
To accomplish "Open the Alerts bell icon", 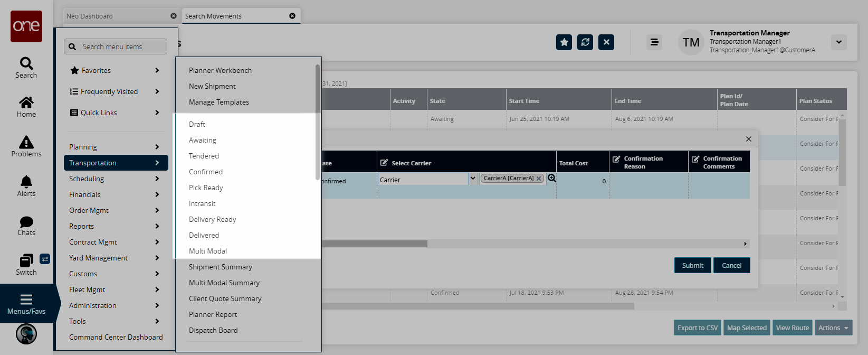I will pyautogui.click(x=26, y=186).
